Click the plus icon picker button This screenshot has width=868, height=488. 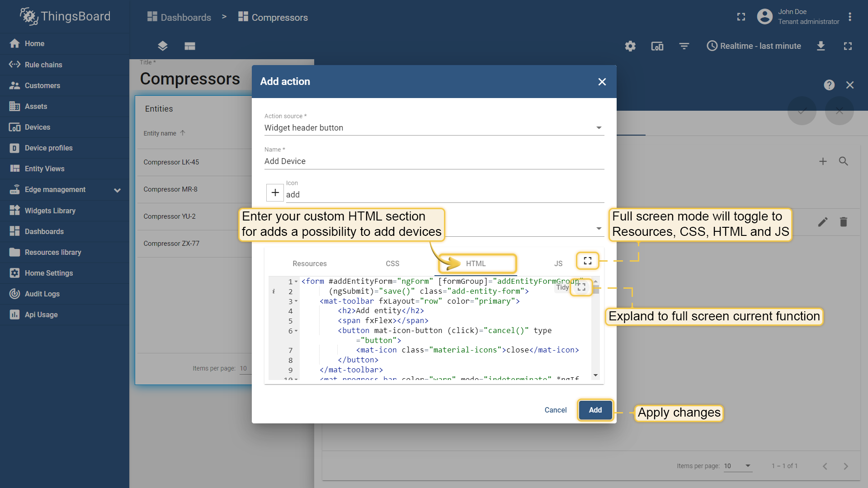click(x=275, y=192)
